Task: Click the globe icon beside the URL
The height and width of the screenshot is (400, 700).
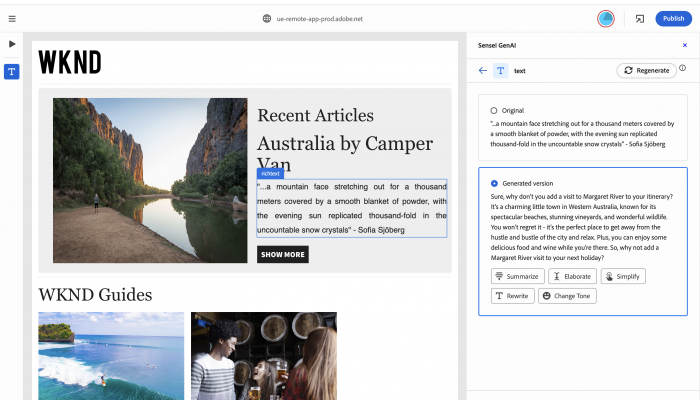Action: pos(267,19)
